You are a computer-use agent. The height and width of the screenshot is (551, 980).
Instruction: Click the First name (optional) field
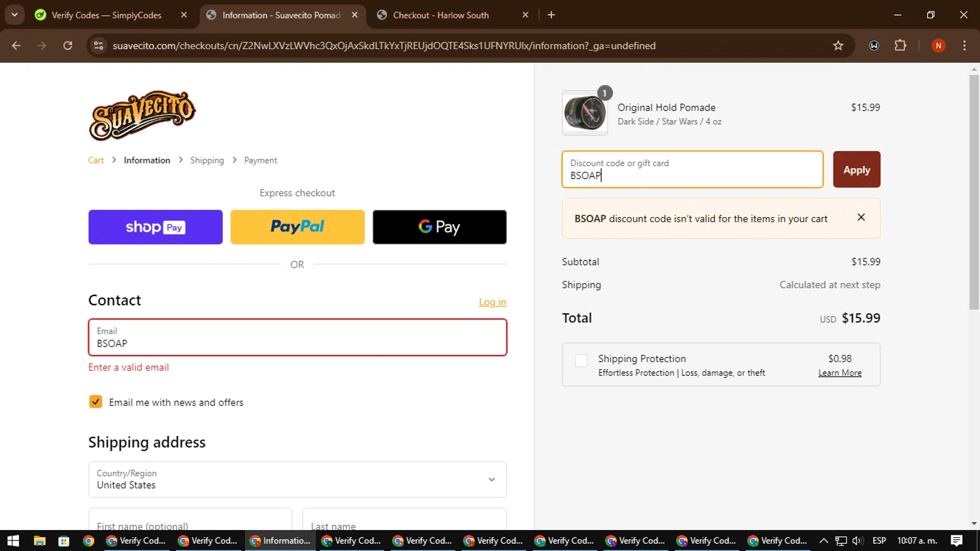(190, 520)
